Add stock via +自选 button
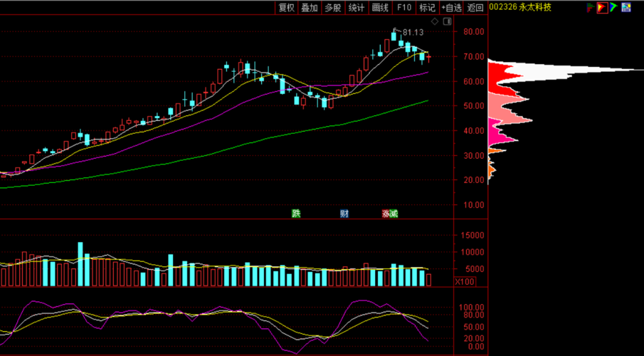Screen dimensions: 644x356 [x=451, y=7]
